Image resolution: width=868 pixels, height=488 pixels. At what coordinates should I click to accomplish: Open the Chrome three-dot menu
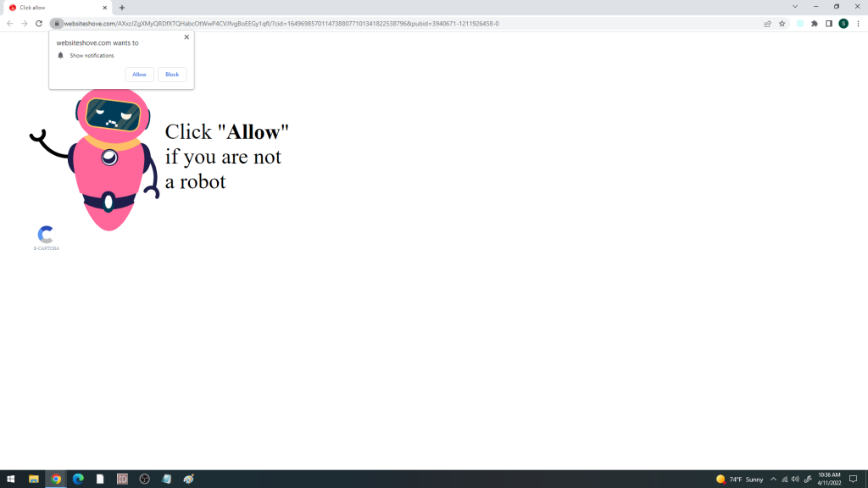point(857,24)
